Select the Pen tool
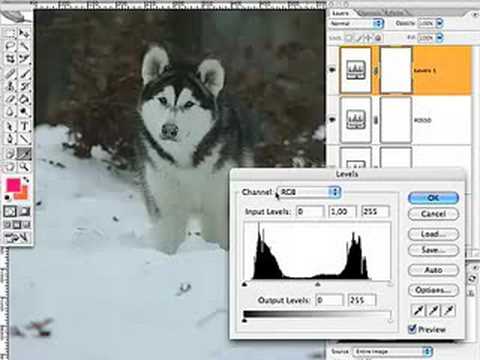The height and width of the screenshot is (360, 480). tap(10, 139)
